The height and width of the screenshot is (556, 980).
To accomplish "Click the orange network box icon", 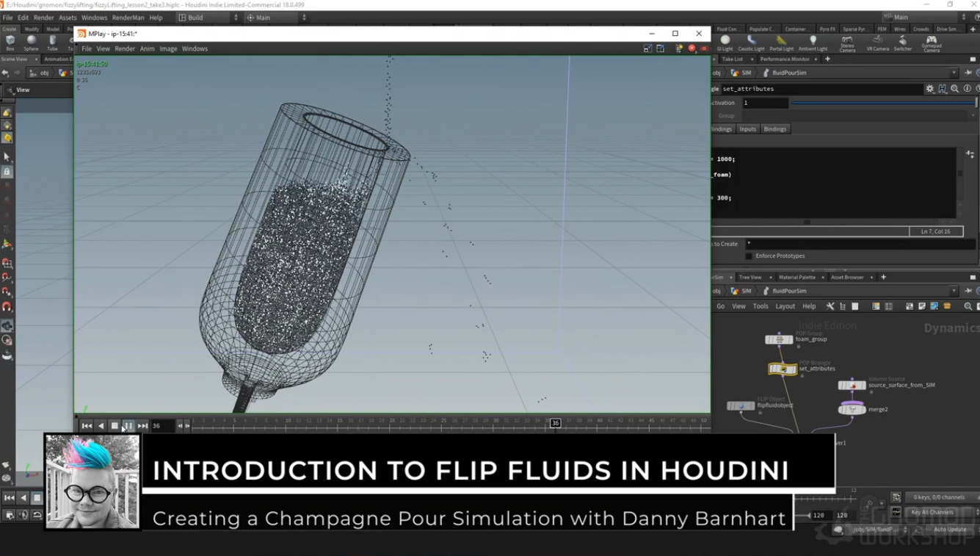I will point(947,306).
